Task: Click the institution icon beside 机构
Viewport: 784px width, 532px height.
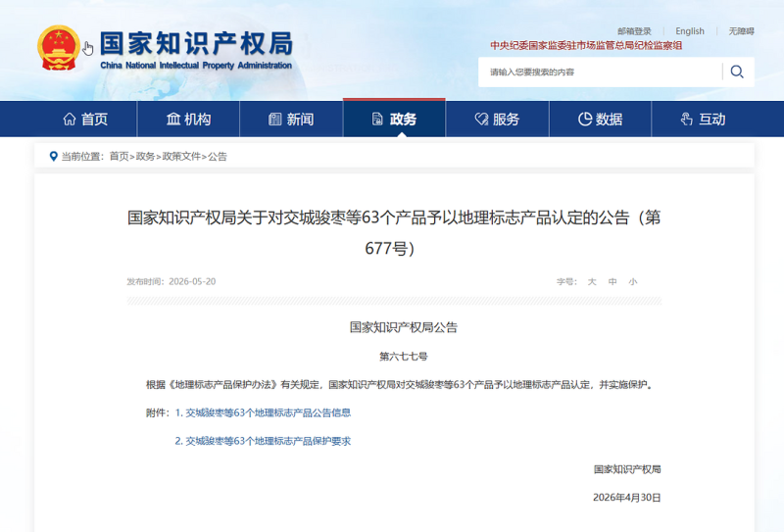Action: pos(173,119)
